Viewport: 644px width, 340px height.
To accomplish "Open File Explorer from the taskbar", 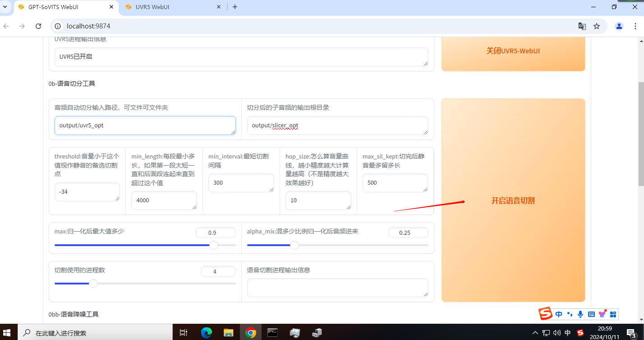I will click(x=229, y=333).
